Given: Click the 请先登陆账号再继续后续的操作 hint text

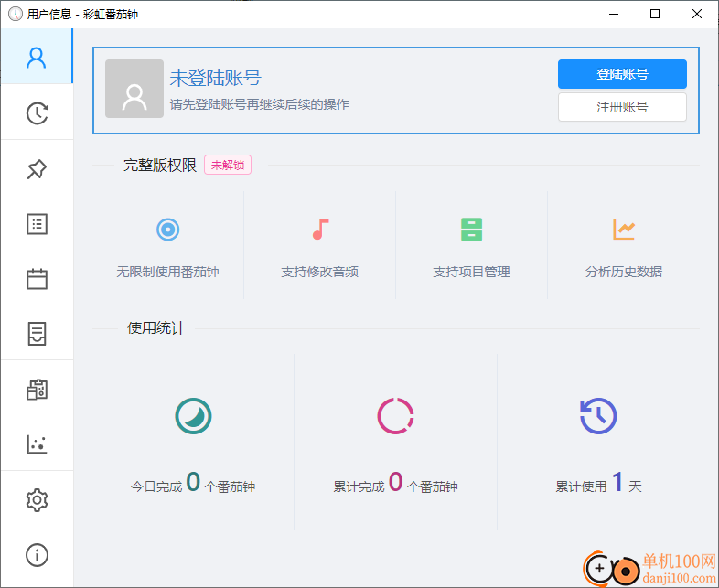Looking at the screenshot, I should click(x=260, y=104).
